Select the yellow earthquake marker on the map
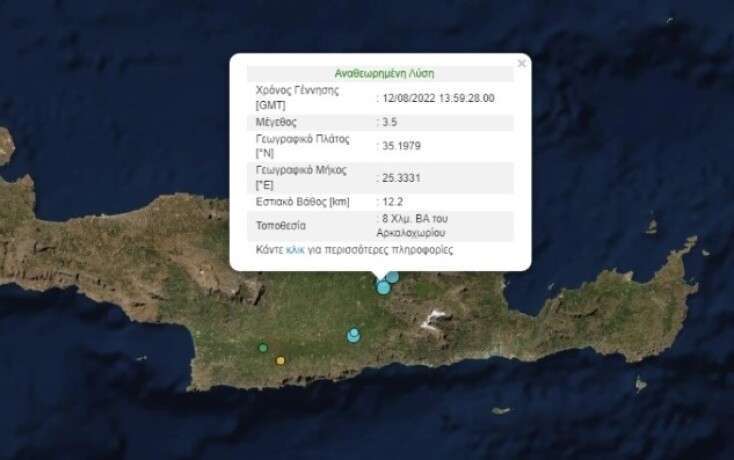The image size is (734, 460). pos(280,360)
